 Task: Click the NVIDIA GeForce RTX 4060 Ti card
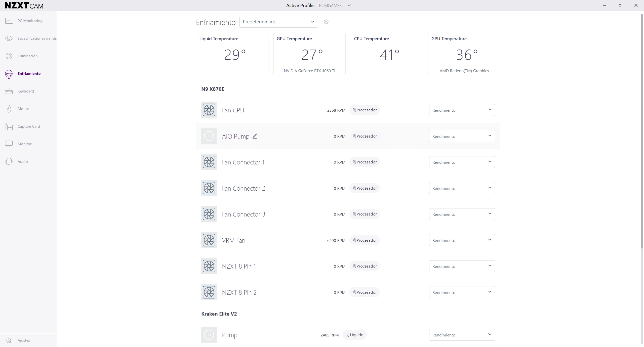pyautogui.click(x=309, y=54)
